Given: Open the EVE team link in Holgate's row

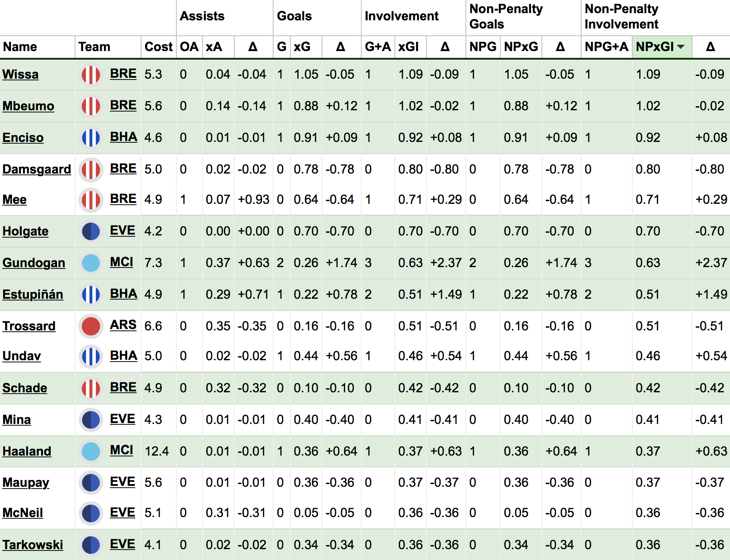Looking at the screenshot, I should tap(123, 231).
